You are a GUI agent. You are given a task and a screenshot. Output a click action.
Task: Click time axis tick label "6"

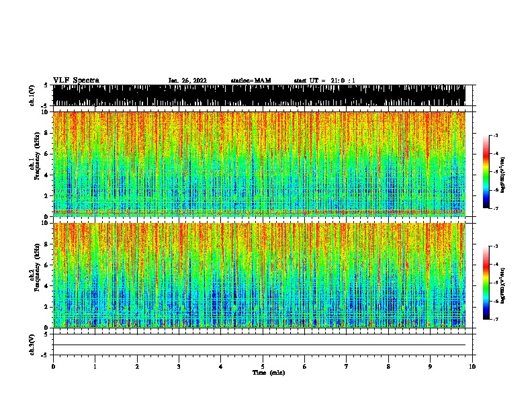tap(305, 367)
